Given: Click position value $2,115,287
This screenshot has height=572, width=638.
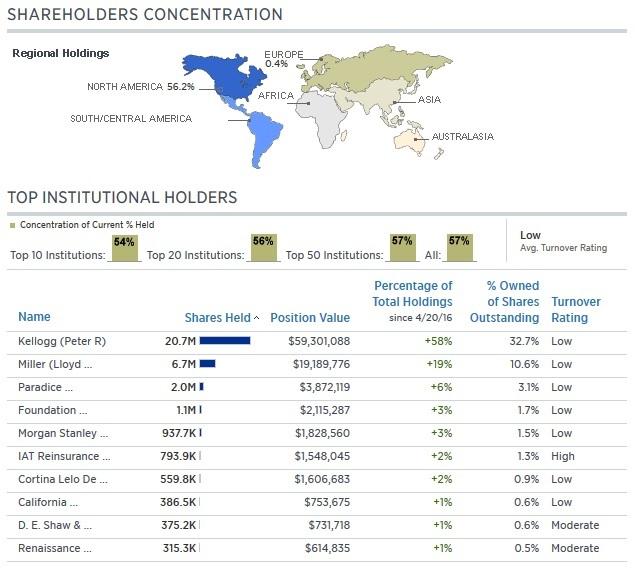Looking at the screenshot, I should coord(325,410).
